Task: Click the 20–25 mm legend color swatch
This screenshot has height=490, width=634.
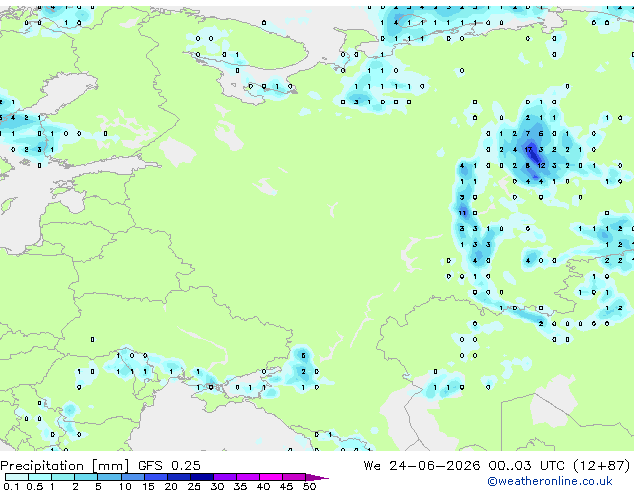Action: pyautogui.click(x=178, y=477)
